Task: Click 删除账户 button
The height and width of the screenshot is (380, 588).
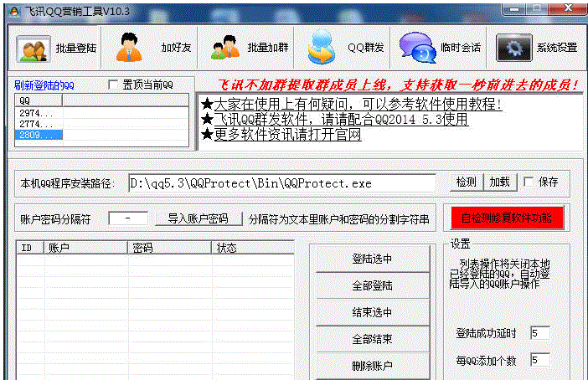Action: click(373, 366)
